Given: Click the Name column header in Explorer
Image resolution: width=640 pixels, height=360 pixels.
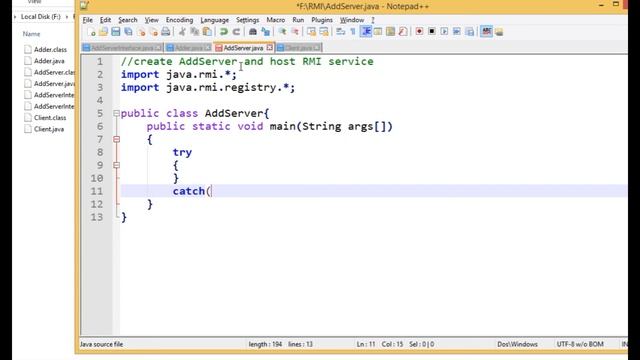Looking at the screenshot, I should pyautogui.click(x=31, y=34).
